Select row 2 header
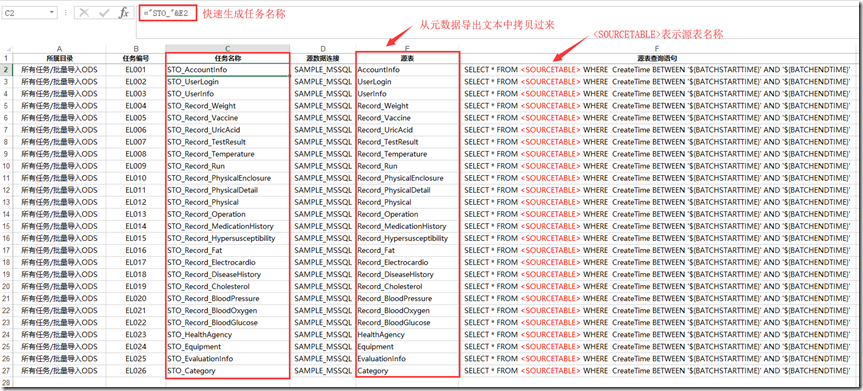Screen dimensions: 863x391 coord(6,70)
